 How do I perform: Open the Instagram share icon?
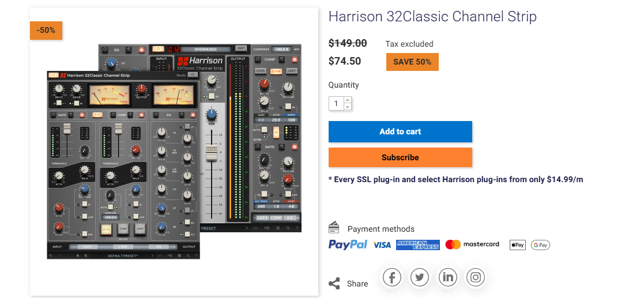(475, 277)
